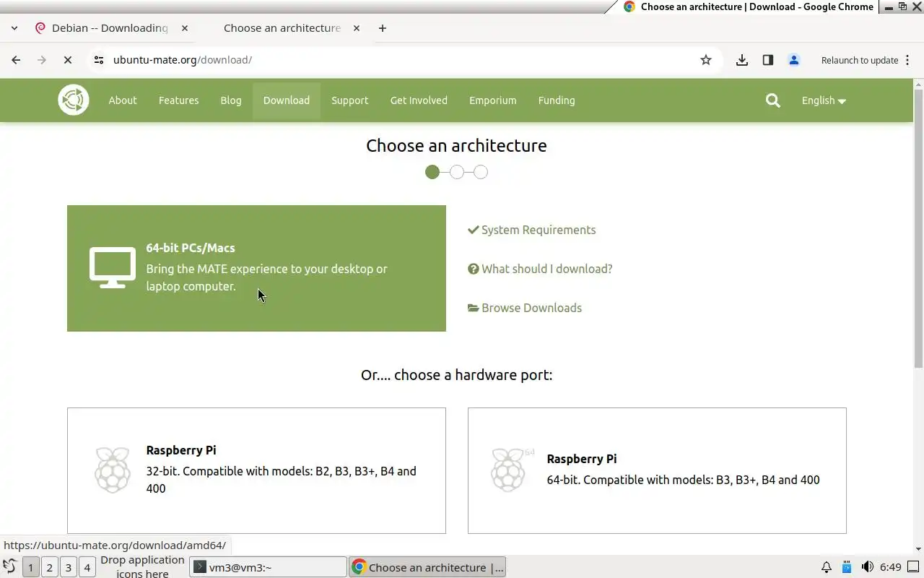Switch to workspace 3
This screenshot has height=578, width=924.
pyautogui.click(x=68, y=567)
